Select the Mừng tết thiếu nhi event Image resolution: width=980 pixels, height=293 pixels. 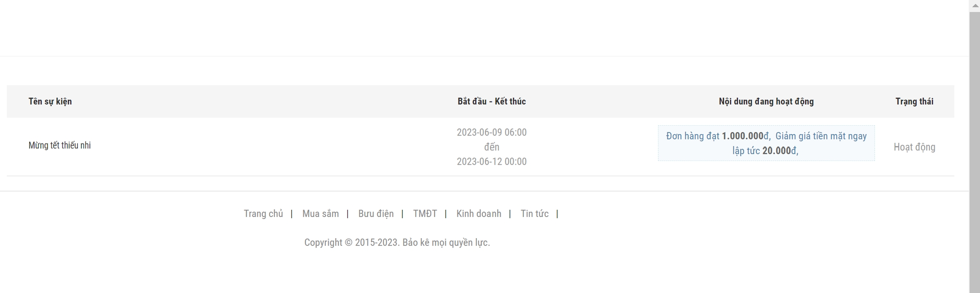pyautogui.click(x=60, y=146)
